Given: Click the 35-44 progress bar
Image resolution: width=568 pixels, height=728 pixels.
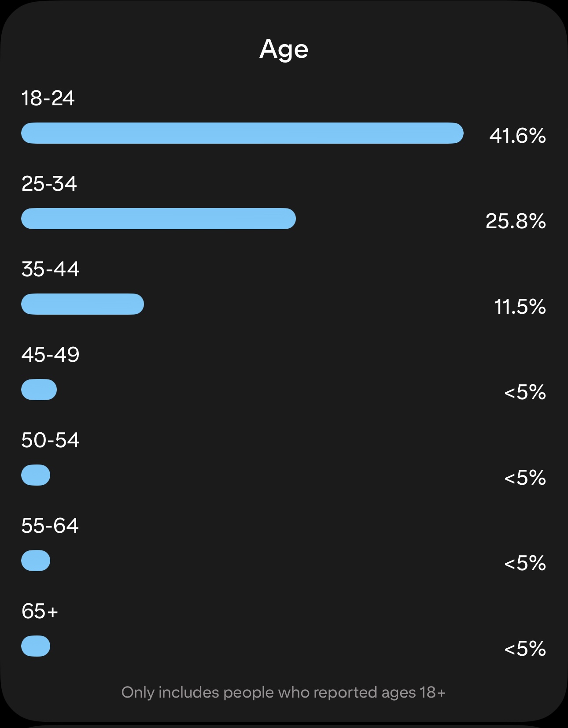Looking at the screenshot, I should point(83,304).
